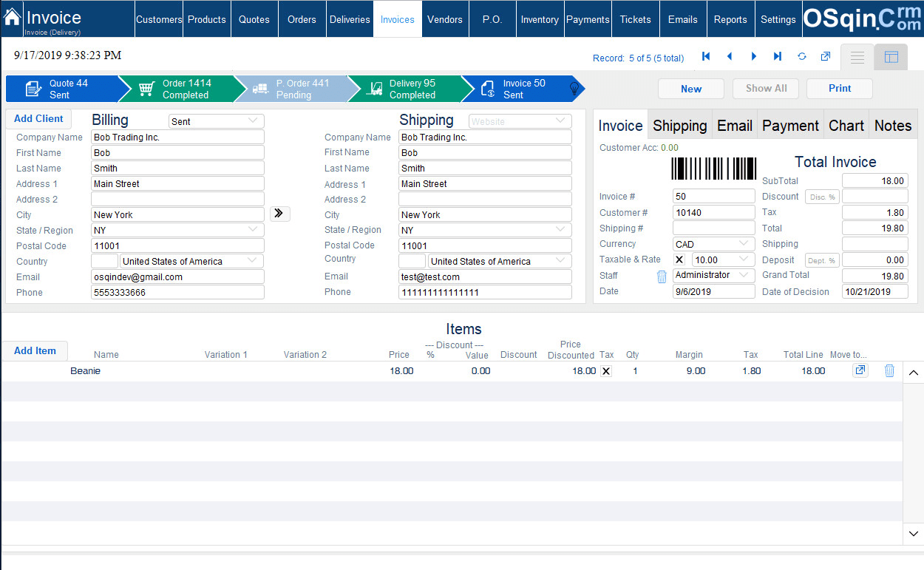Click Add Client button
The width and height of the screenshot is (924, 570).
(x=38, y=118)
